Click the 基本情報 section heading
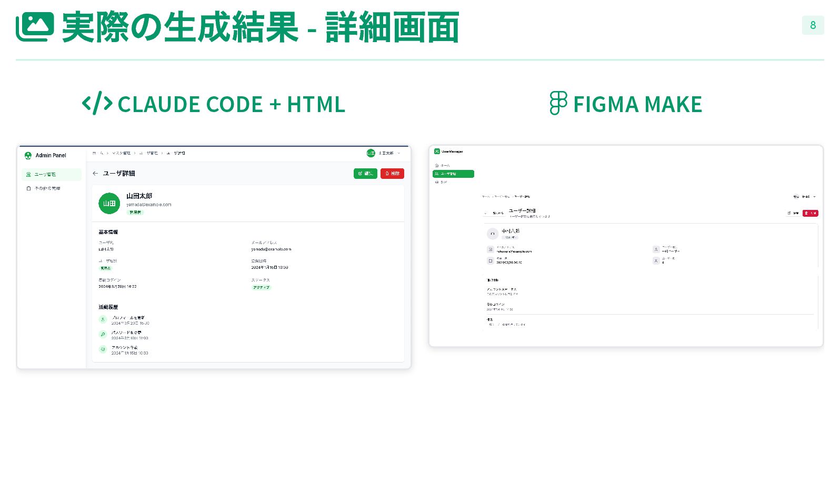This screenshot has height=504, width=840. [108, 232]
